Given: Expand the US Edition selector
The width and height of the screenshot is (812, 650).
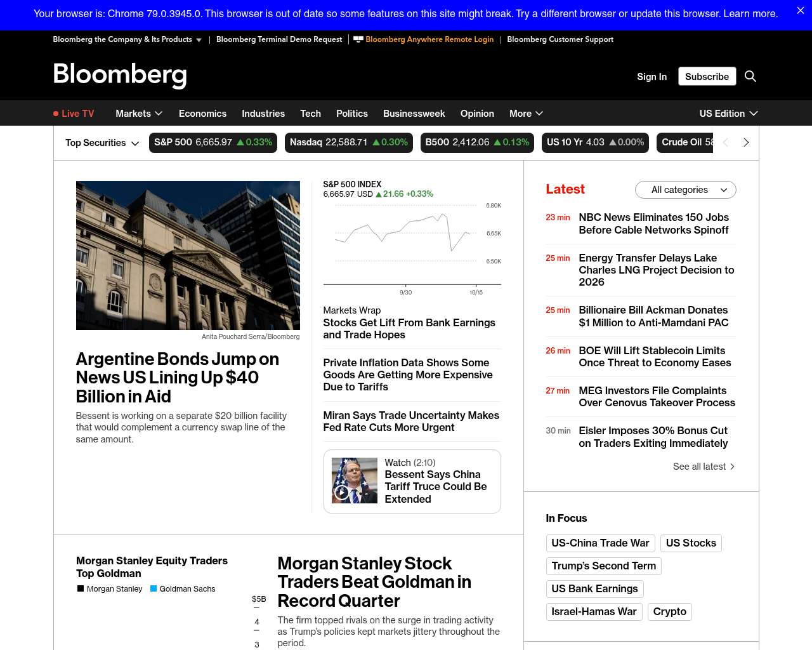Looking at the screenshot, I should tap(728, 114).
